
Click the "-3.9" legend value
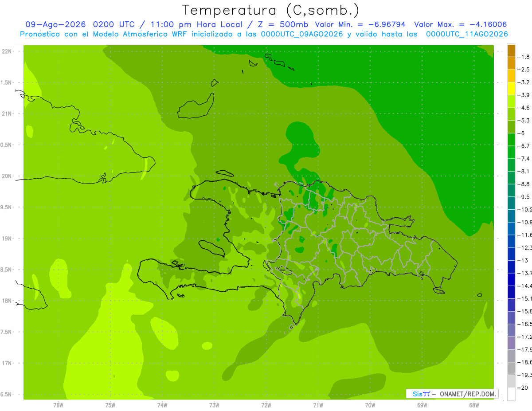click(524, 95)
